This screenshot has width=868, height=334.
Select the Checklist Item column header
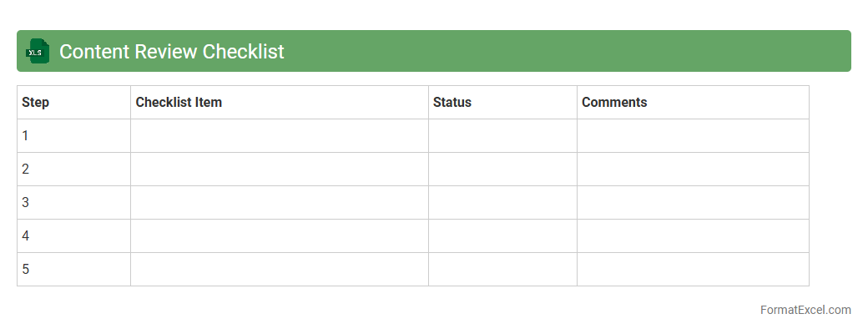point(179,102)
